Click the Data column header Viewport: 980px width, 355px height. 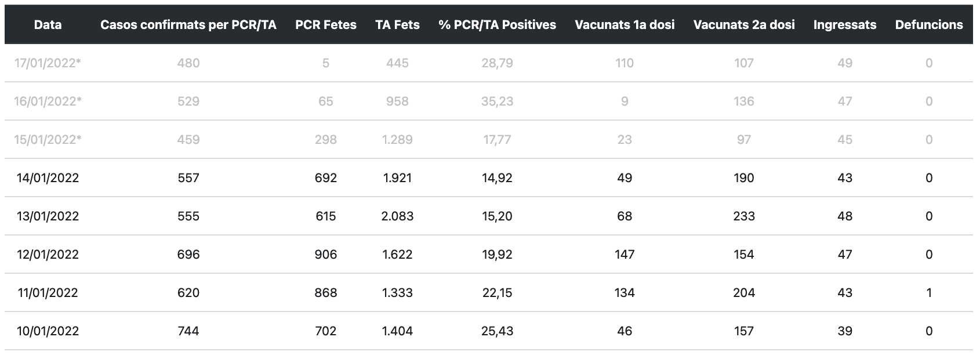pyautogui.click(x=48, y=25)
